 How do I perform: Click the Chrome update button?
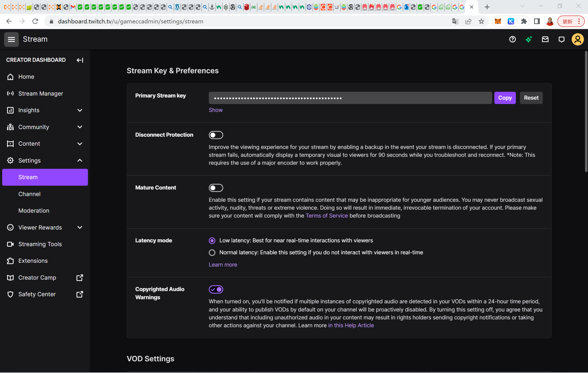click(x=571, y=21)
